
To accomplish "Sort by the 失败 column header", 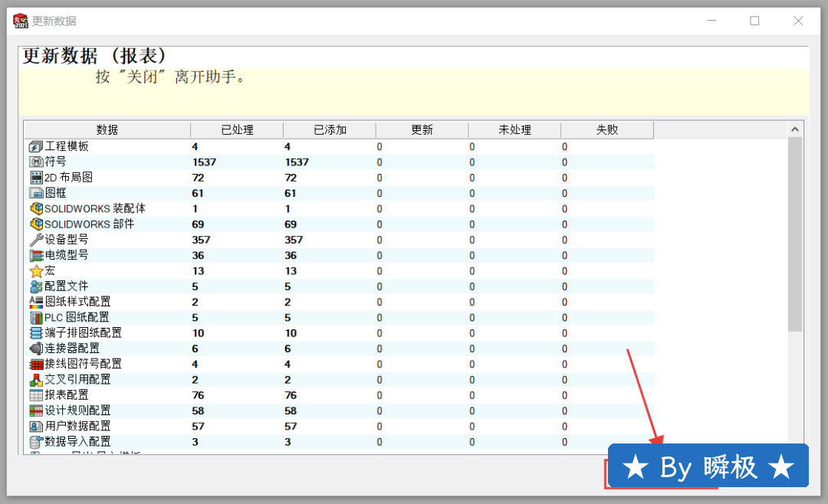I will tap(607, 129).
